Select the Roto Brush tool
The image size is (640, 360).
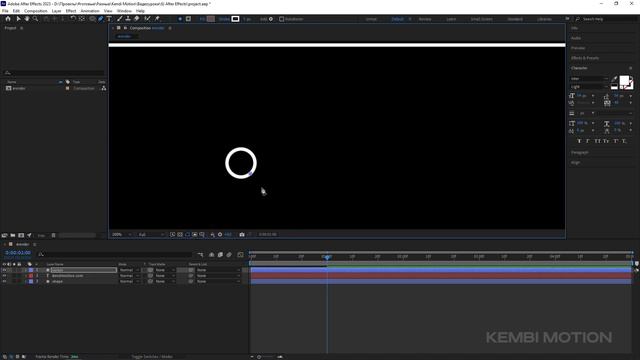[x=147, y=19]
